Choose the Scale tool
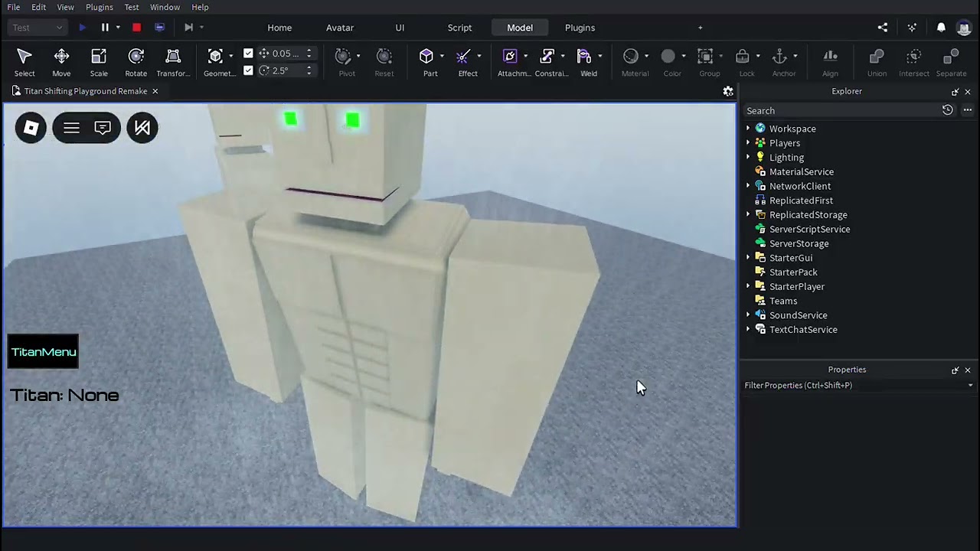Screen dimensions: 980x551 [x=99, y=62]
